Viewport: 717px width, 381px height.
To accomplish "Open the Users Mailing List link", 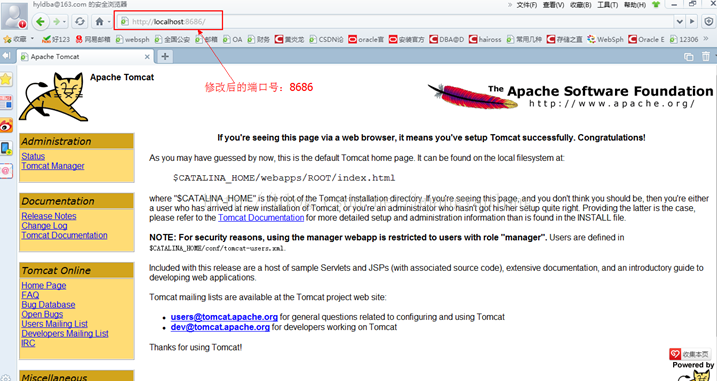I will [x=54, y=324].
